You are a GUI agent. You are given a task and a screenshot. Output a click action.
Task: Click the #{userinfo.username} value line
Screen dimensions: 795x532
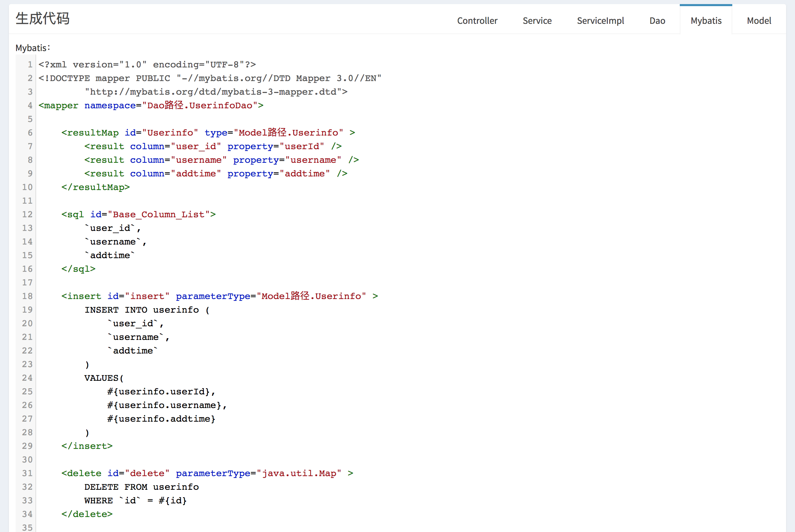point(167,405)
